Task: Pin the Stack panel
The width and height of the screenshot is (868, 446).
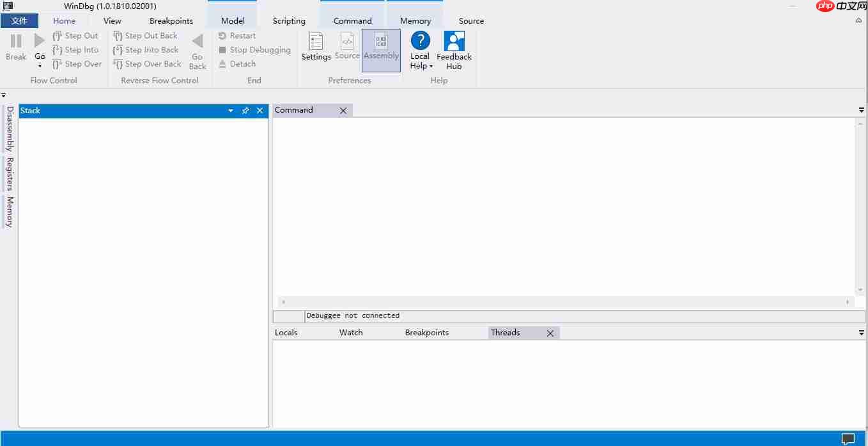Action: pyautogui.click(x=245, y=110)
